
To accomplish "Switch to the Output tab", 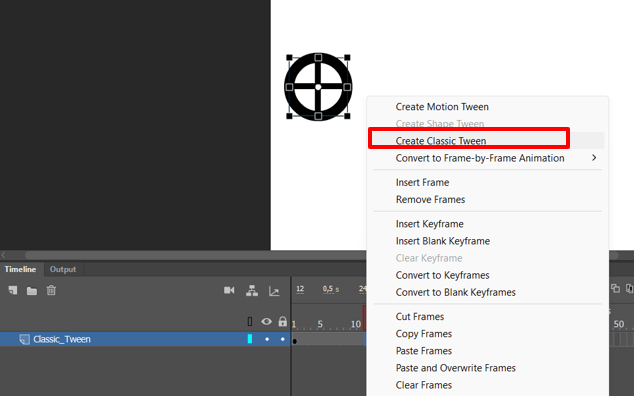I will coord(63,269).
